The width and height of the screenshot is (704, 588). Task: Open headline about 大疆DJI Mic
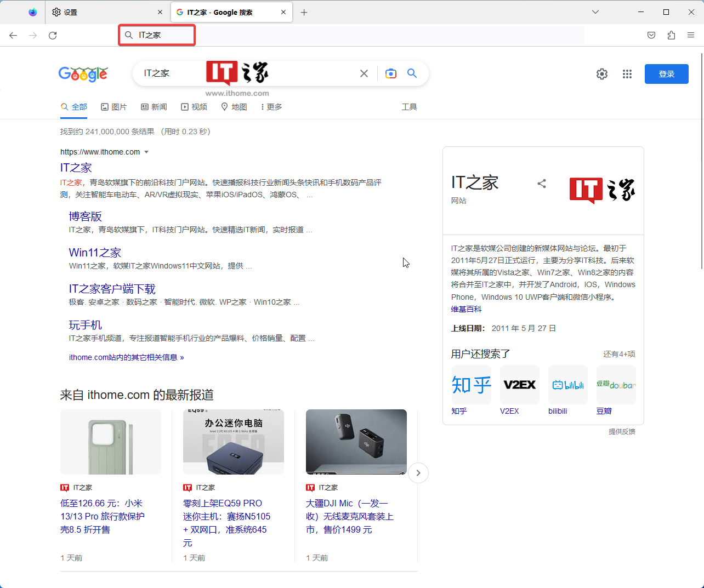point(350,516)
